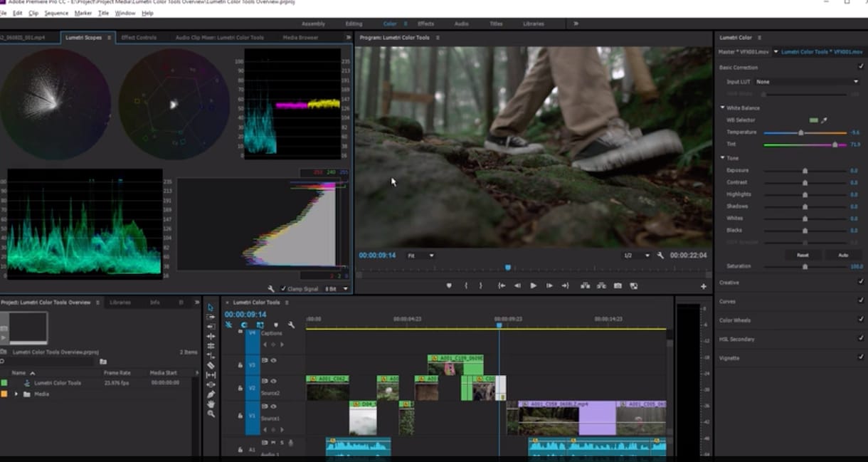The width and height of the screenshot is (868, 462).
Task: Click Export Frame camera icon
Action: [x=618, y=285]
